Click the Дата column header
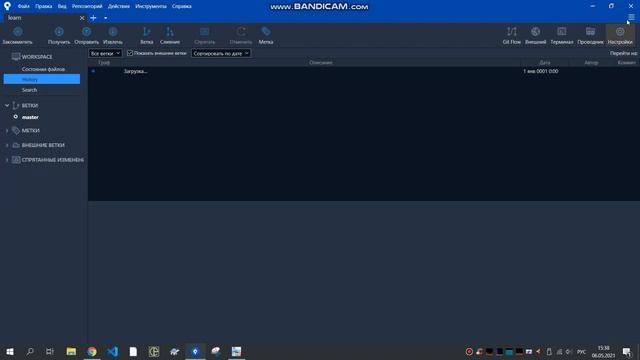640x360 pixels. 544,62
